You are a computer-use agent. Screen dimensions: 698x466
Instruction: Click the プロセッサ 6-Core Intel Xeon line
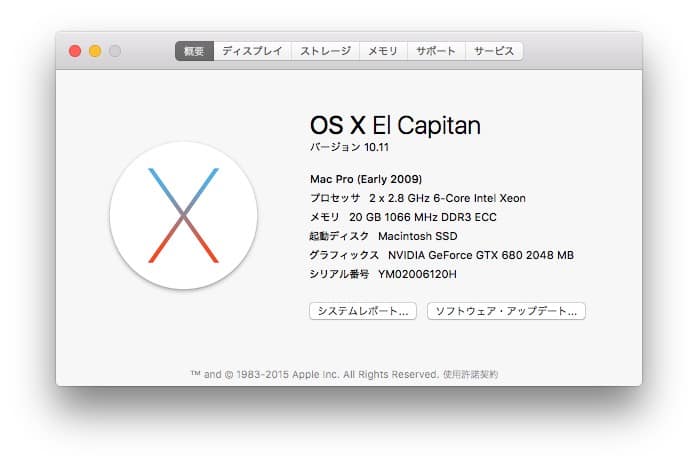[x=417, y=198]
